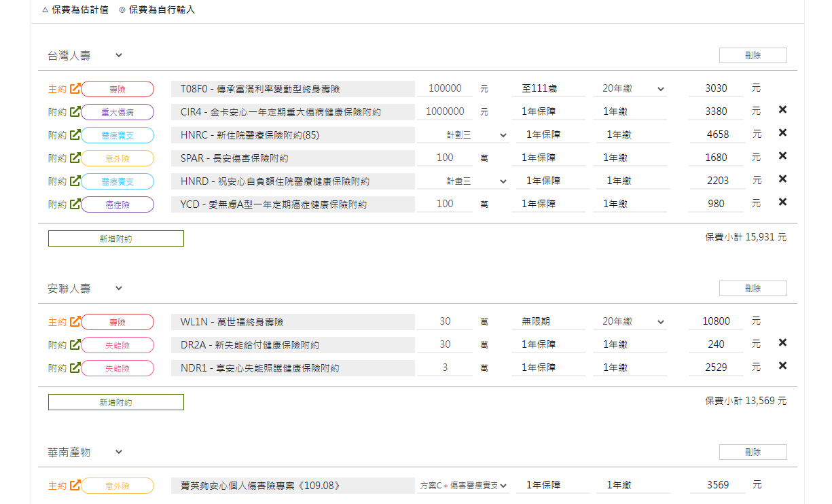Open the 計劃三 plan dropdown for HNRC
832x504 pixels.
pos(463,135)
